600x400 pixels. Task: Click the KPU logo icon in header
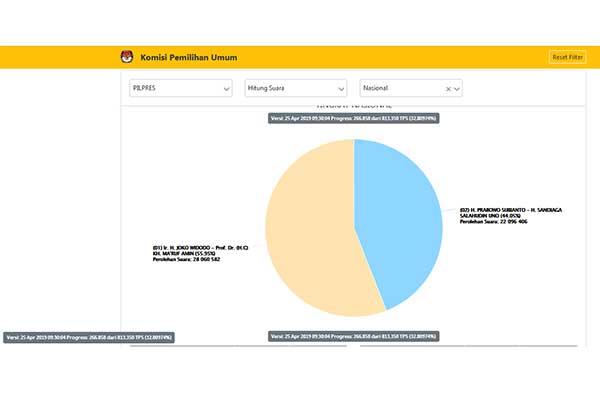click(127, 57)
